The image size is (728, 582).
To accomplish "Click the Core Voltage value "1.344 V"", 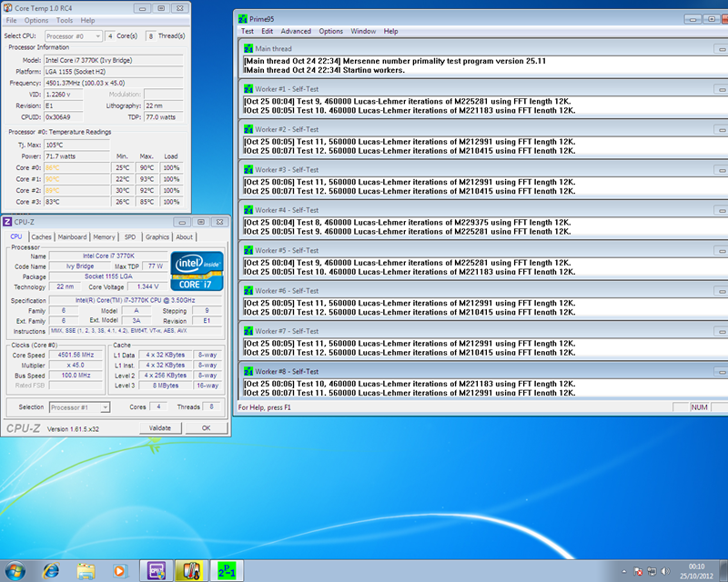I will click(147, 286).
